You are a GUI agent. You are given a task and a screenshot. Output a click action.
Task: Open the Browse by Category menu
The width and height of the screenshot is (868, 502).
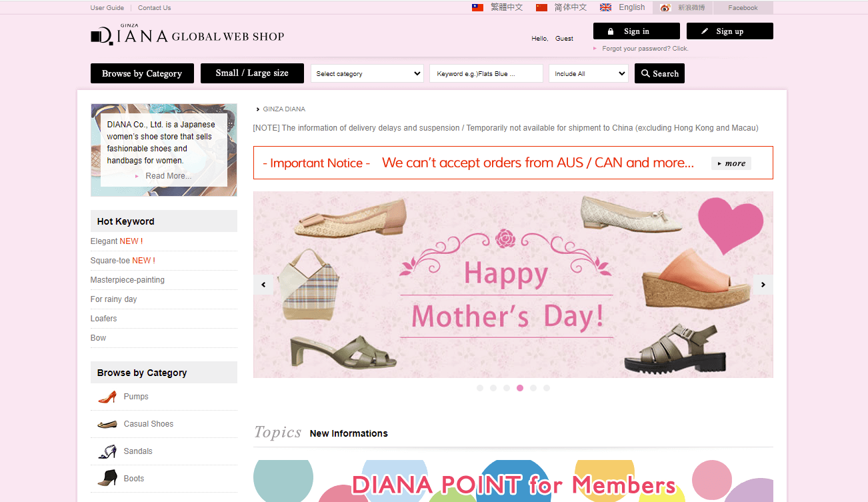pos(142,73)
